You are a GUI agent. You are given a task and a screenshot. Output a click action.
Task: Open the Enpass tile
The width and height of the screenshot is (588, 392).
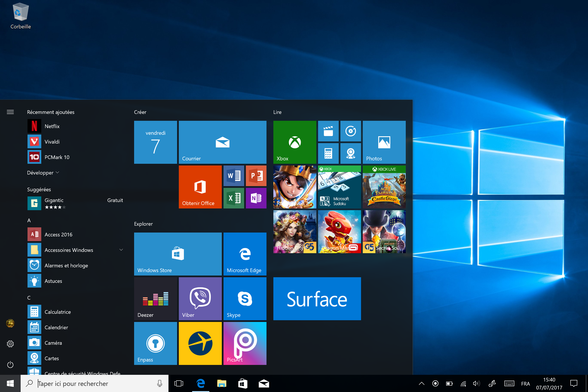click(x=156, y=343)
